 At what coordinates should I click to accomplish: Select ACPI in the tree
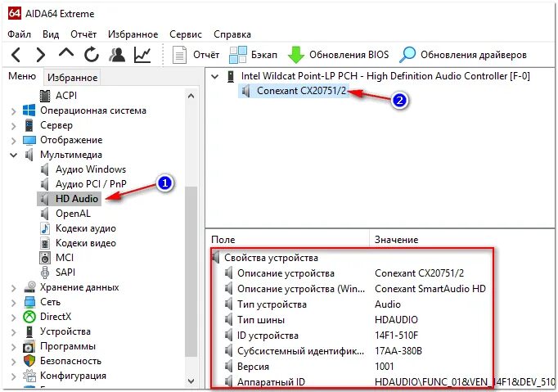66,96
